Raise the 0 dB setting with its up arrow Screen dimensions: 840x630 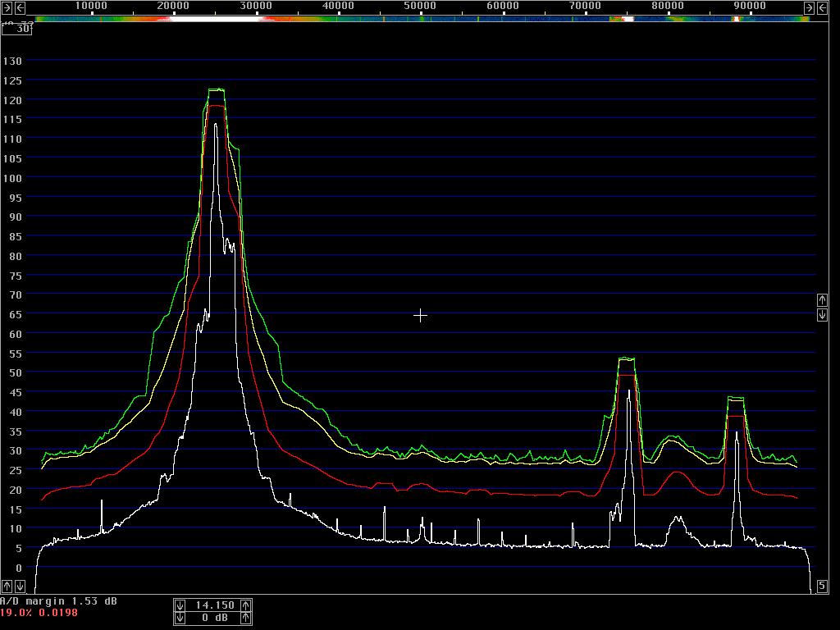click(245, 619)
